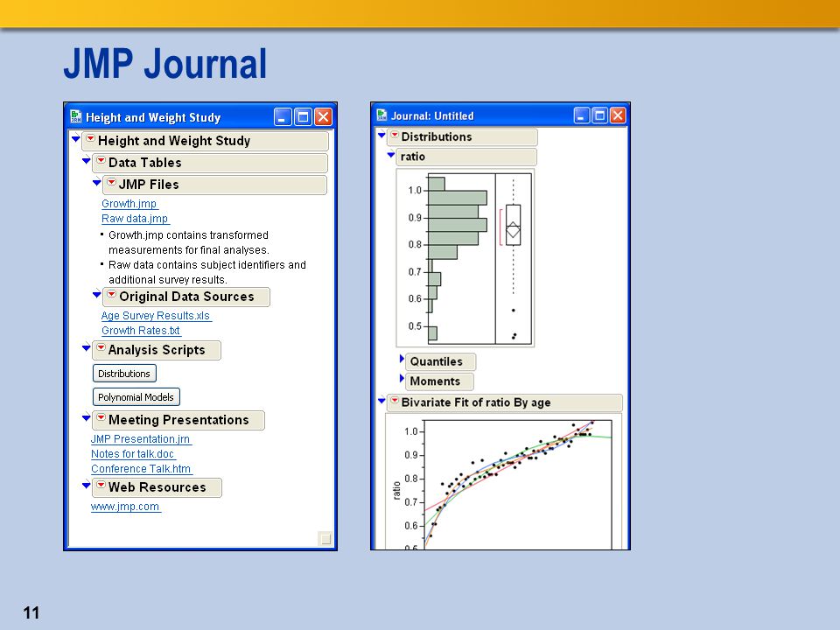The width and height of the screenshot is (840, 630).
Task: Collapse the ratio outline node
Action: pos(391,156)
